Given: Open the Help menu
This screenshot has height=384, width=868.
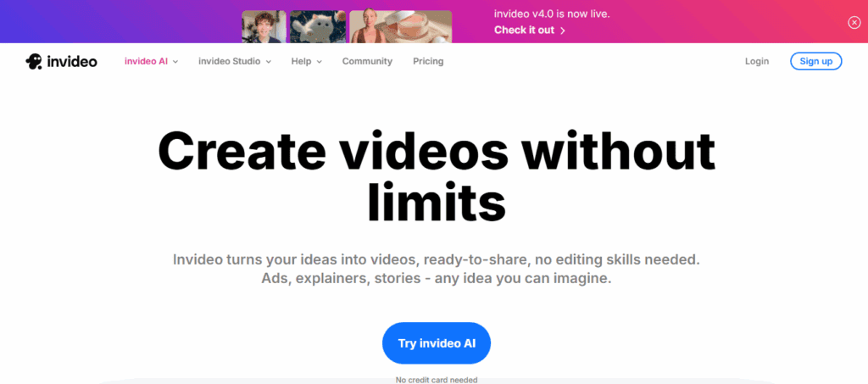Looking at the screenshot, I should (301, 61).
